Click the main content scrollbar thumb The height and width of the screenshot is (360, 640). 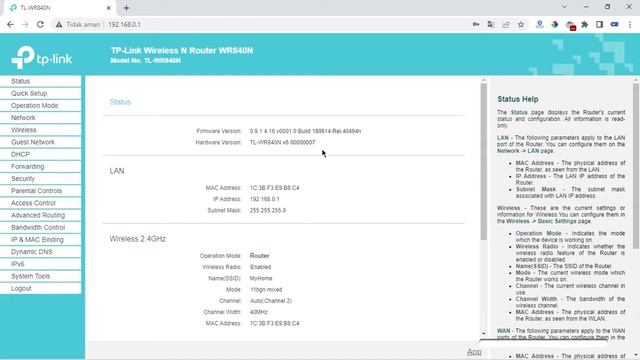(x=484, y=162)
